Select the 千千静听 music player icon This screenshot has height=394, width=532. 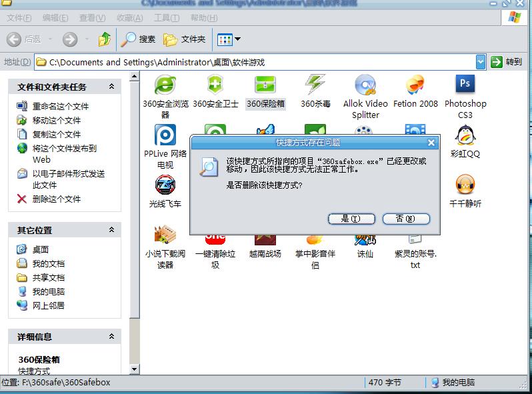pos(465,185)
